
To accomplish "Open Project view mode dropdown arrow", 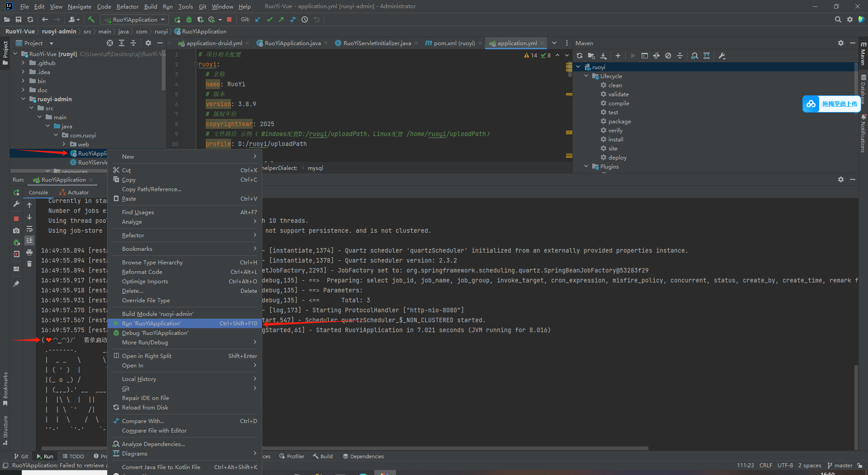I will click(x=52, y=43).
